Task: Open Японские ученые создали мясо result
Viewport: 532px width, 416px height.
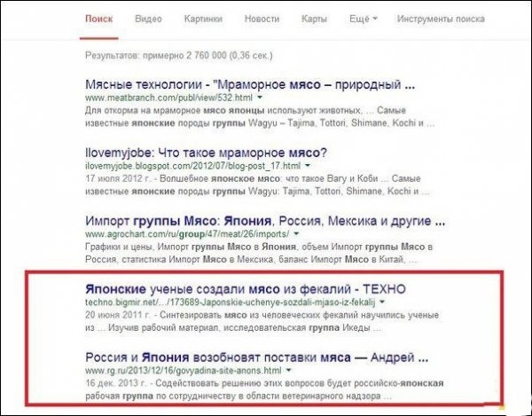Action: coord(246,289)
